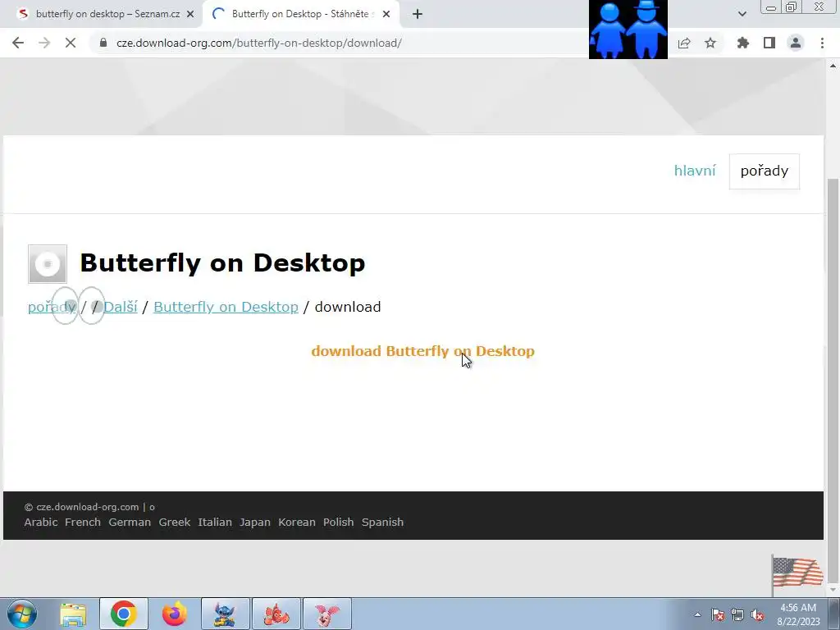Go back to the previous page
The image size is (840, 630).
pyautogui.click(x=18, y=43)
